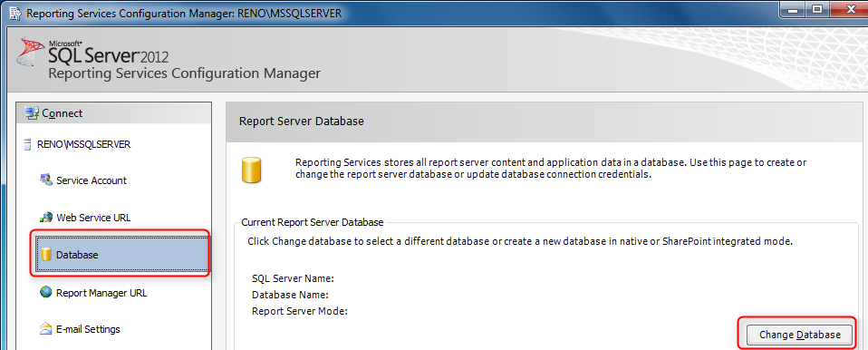Screen dimensions: 868x350
Task: Open the Service Account page
Action: click(x=92, y=180)
